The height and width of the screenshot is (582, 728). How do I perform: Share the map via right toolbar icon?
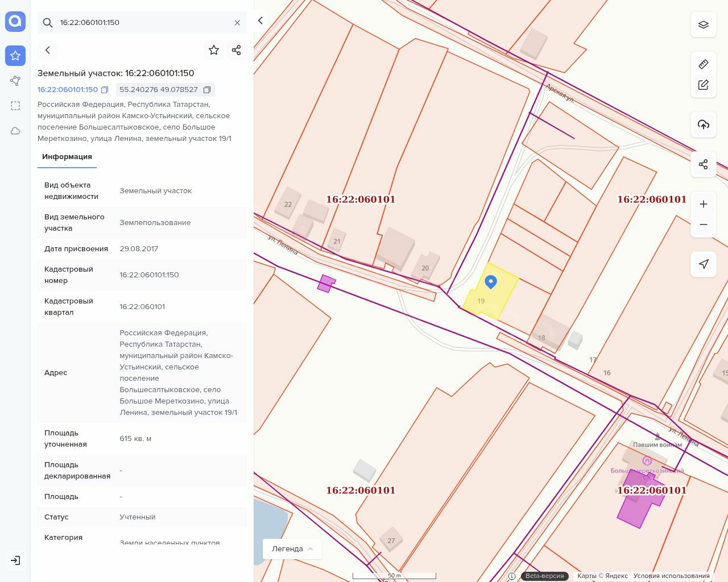pos(704,164)
